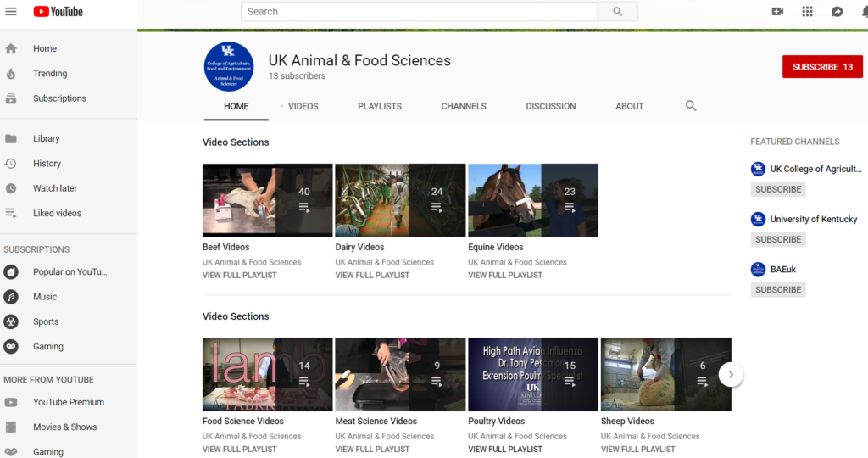Click the University of Kentucky channel avatar

758,220
